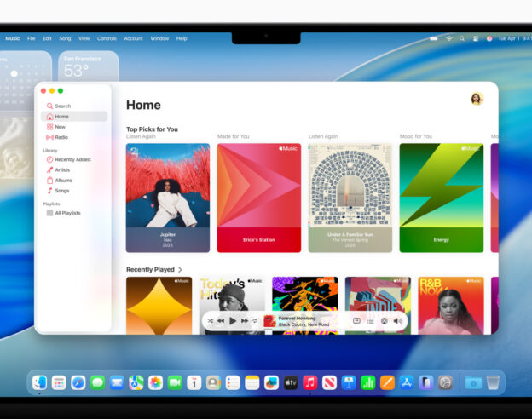
Task: Open Messages from the Dock
Action: click(x=98, y=382)
